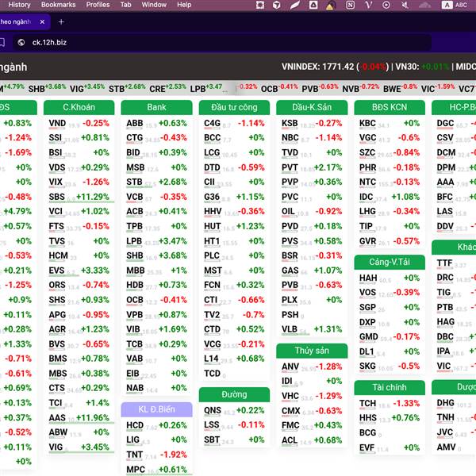Screen dimensions: 476x476
Task: Open the Bank sector header
Action: click(156, 107)
